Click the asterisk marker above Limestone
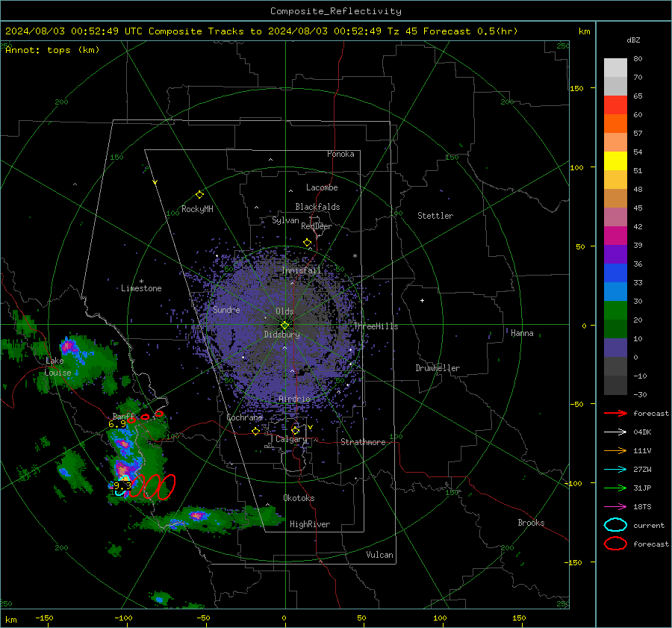Image resolution: width=672 pixels, height=628 pixels. [x=141, y=282]
